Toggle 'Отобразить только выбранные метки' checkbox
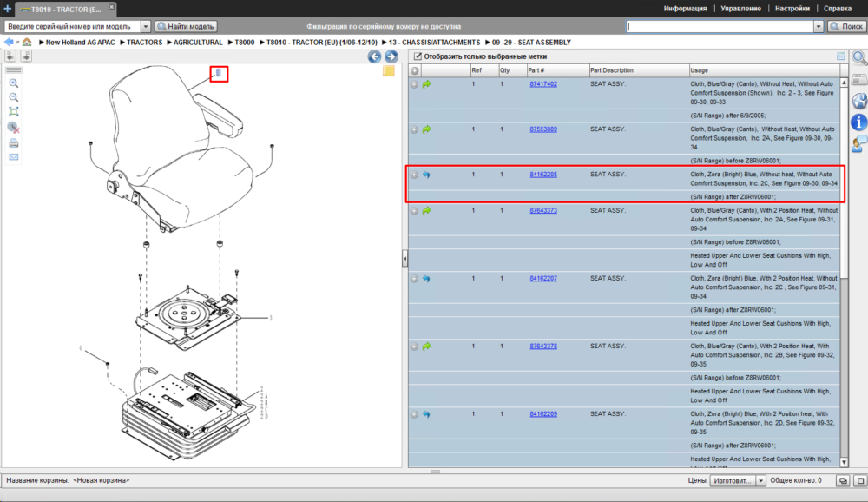The height and width of the screenshot is (502, 868). (x=418, y=56)
